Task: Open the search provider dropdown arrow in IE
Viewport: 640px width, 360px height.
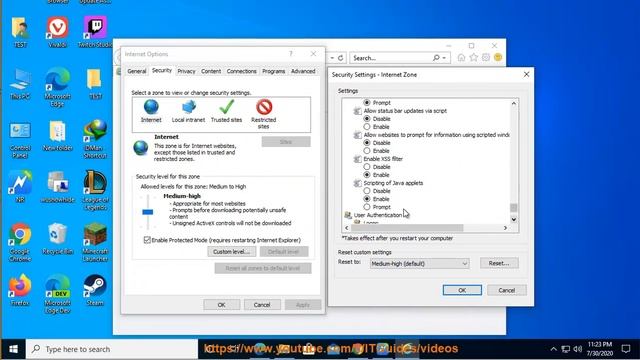Action: [x=444, y=58]
